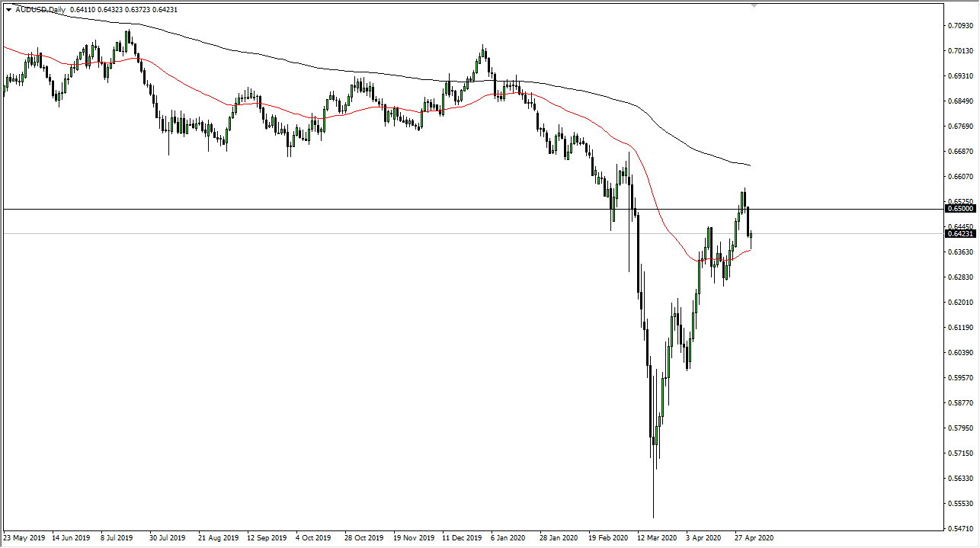The height and width of the screenshot is (548, 980).
Task: Click the 0.66870 price scale label
Action: pos(960,152)
